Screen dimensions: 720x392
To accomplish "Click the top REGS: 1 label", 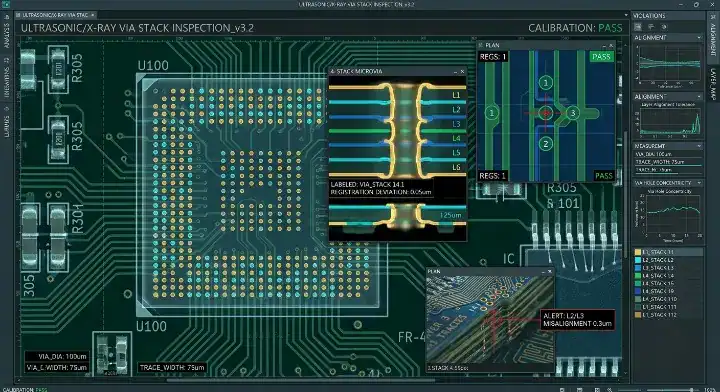I will click(493, 57).
